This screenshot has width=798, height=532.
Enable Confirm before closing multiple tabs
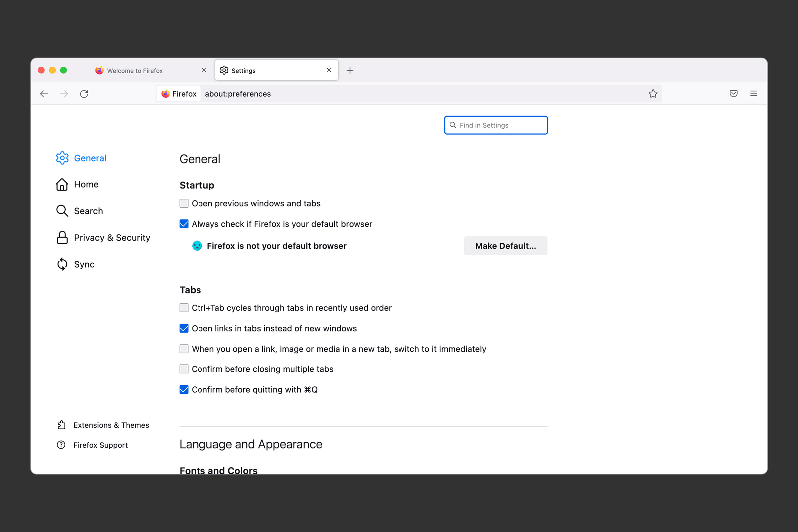(184, 369)
